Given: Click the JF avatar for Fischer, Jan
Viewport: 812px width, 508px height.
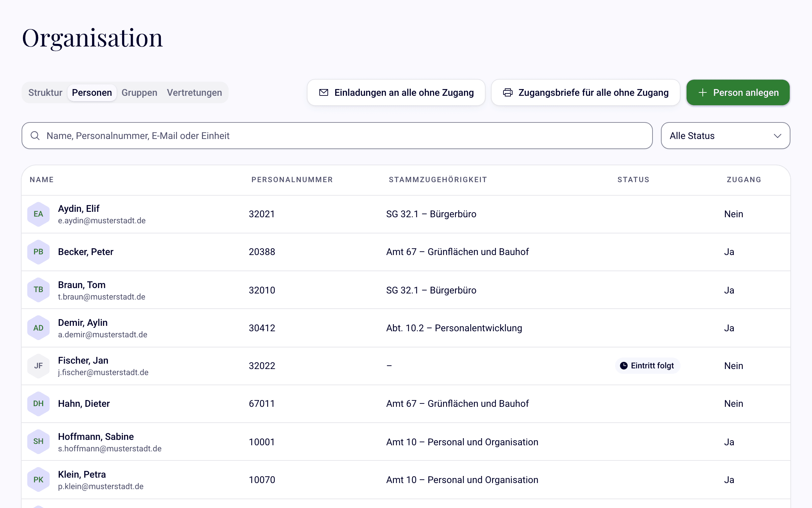Looking at the screenshot, I should point(38,366).
